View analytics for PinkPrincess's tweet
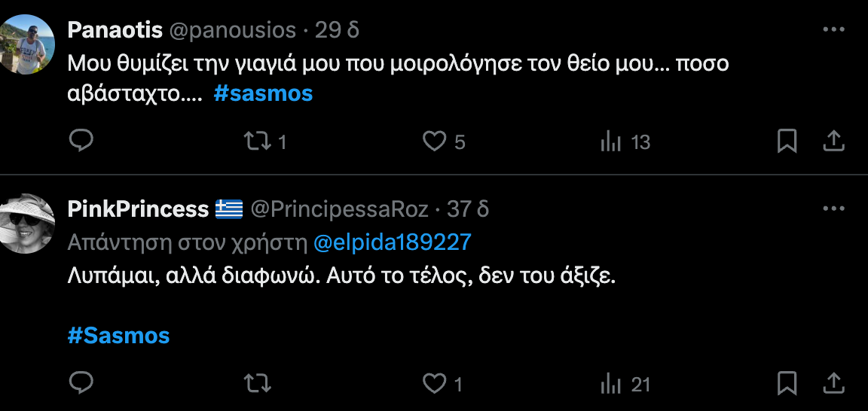868x411 pixels. (610, 384)
